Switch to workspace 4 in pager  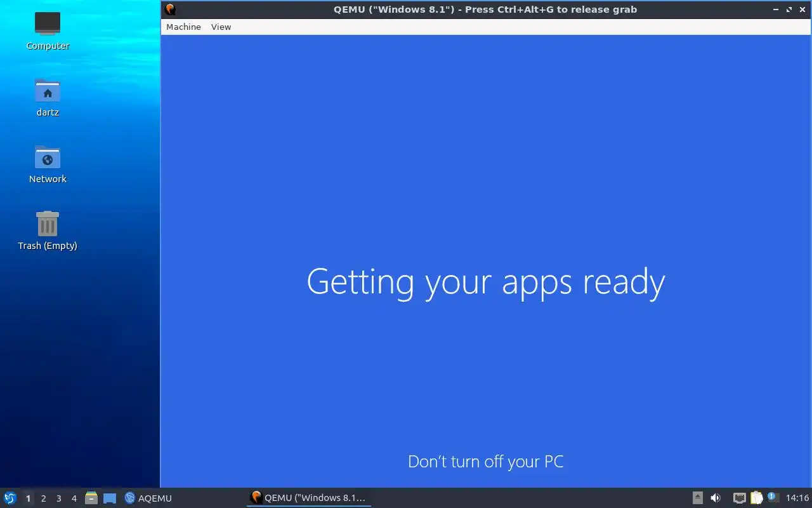tap(74, 498)
